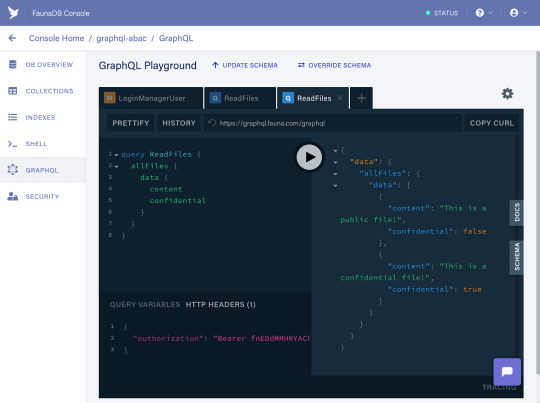Open the chat support widget
Viewport: 540px width, 403px height.
(x=507, y=372)
